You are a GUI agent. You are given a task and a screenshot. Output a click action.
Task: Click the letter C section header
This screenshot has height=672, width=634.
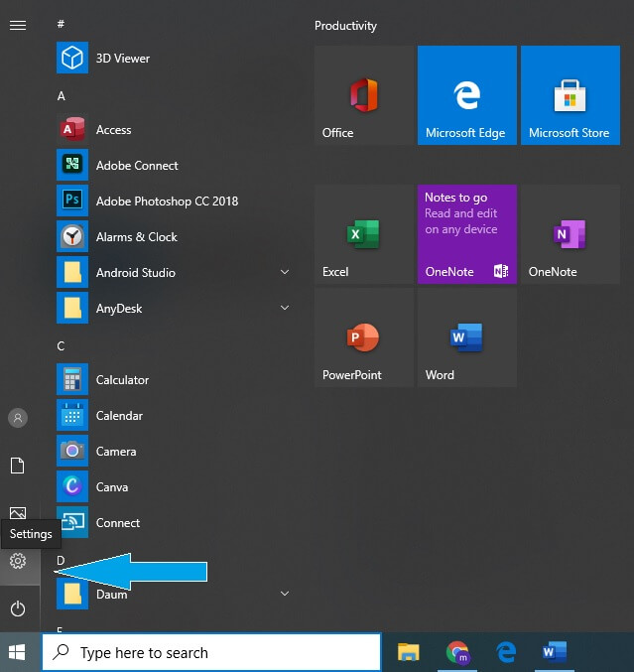[61, 345]
